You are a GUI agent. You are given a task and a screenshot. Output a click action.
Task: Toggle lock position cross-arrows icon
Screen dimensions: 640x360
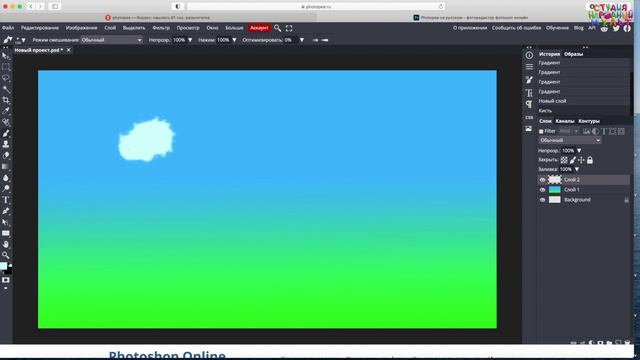click(x=581, y=160)
